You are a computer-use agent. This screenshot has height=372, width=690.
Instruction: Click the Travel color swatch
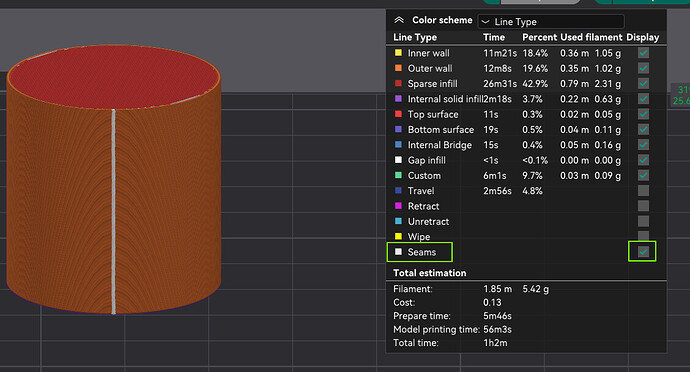click(x=398, y=190)
